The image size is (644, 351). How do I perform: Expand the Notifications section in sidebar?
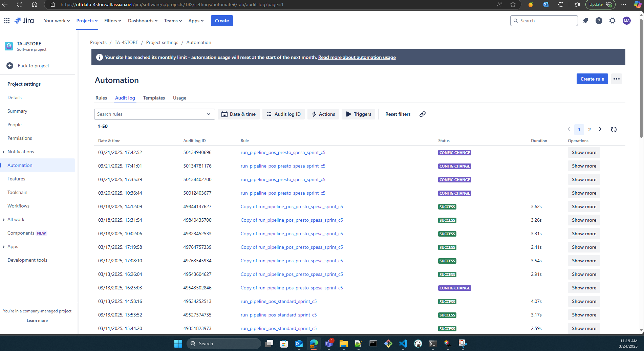[4, 152]
